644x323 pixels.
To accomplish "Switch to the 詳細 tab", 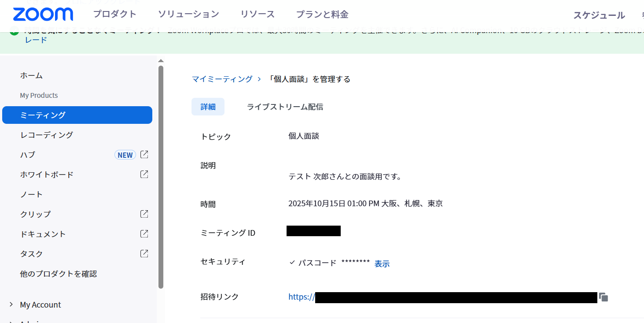I will click(x=208, y=107).
